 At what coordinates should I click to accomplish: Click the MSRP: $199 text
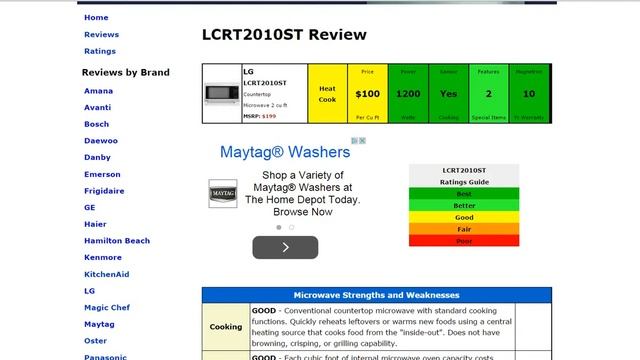260,116
